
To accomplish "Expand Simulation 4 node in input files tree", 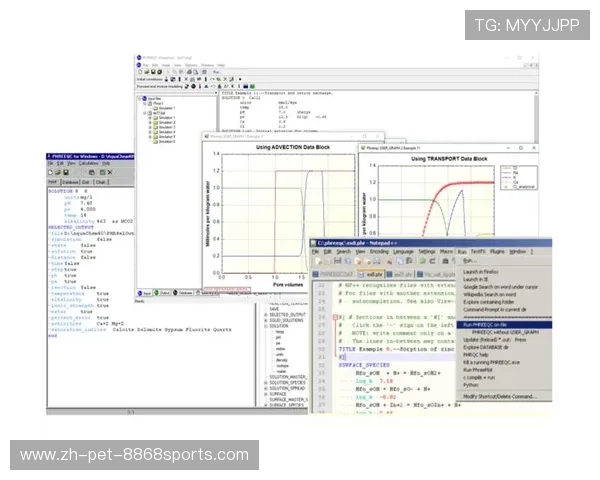I will click(150, 132).
